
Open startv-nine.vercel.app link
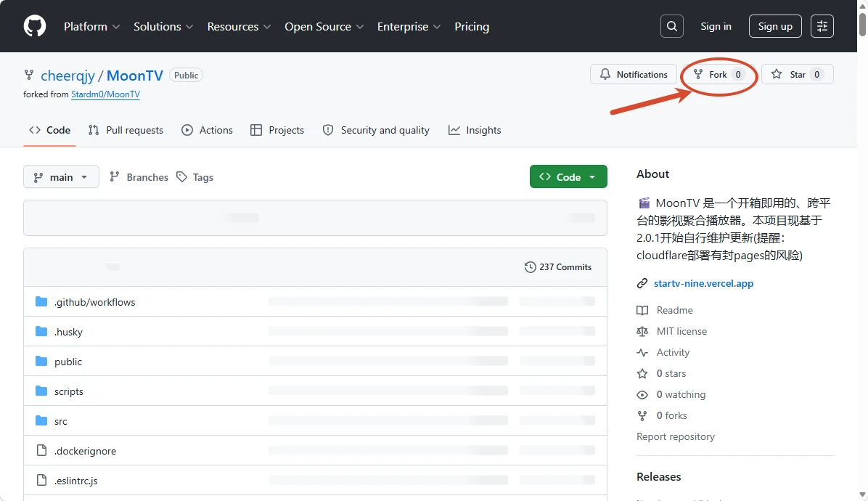pyautogui.click(x=703, y=283)
